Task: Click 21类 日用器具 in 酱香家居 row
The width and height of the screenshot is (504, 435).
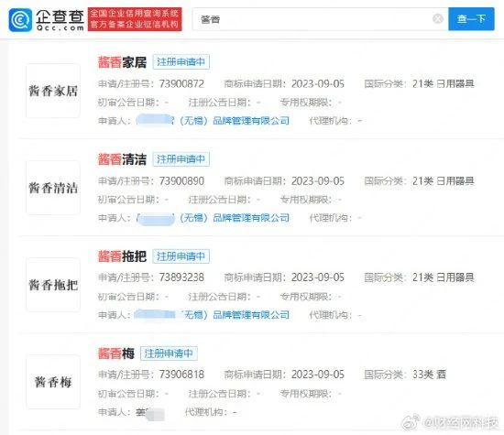Action: pyautogui.click(x=444, y=84)
